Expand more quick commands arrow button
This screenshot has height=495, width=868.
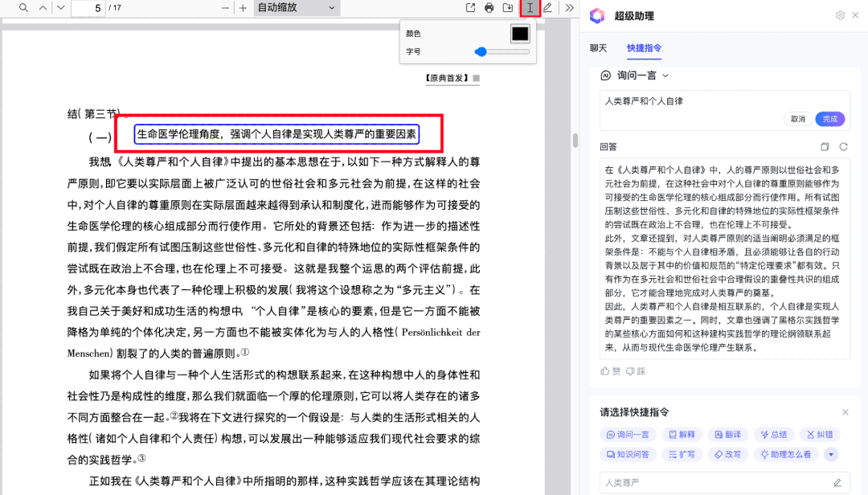click(830, 454)
